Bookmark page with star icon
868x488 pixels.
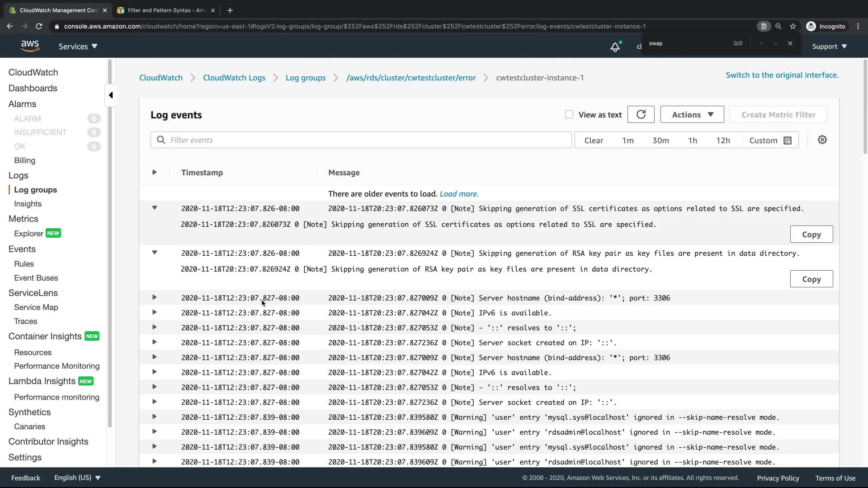[x=793, y=26]
